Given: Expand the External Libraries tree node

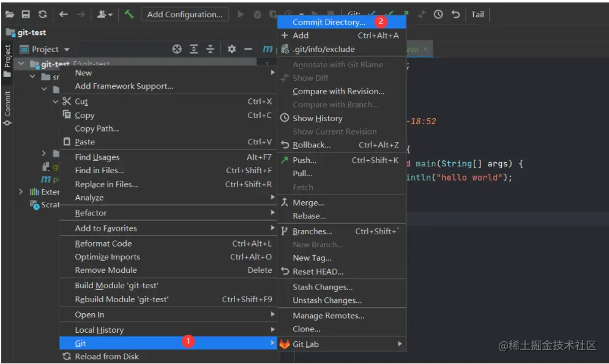Looking at the screenshot, I should click(x=21, y=191).
